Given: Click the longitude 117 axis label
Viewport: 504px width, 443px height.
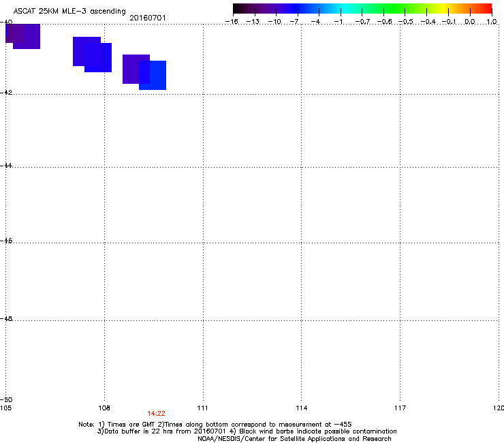Looking at the screenshot, I should 400,408.
